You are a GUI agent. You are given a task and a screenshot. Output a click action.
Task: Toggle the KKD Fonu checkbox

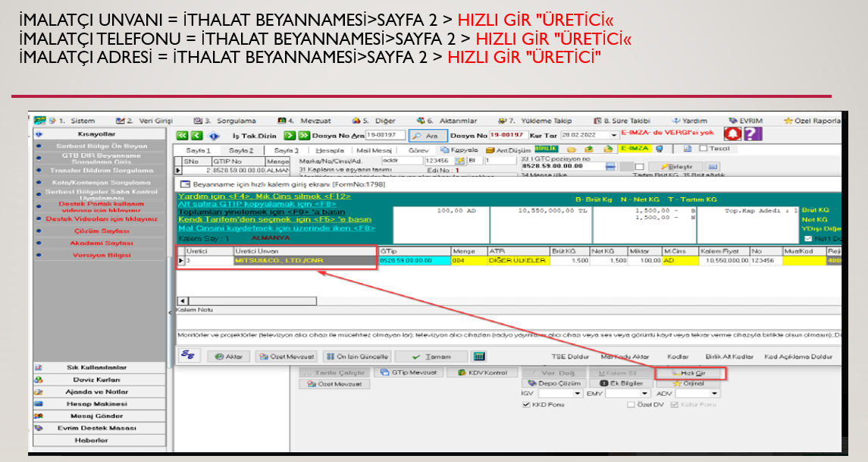tap(526, 404)
